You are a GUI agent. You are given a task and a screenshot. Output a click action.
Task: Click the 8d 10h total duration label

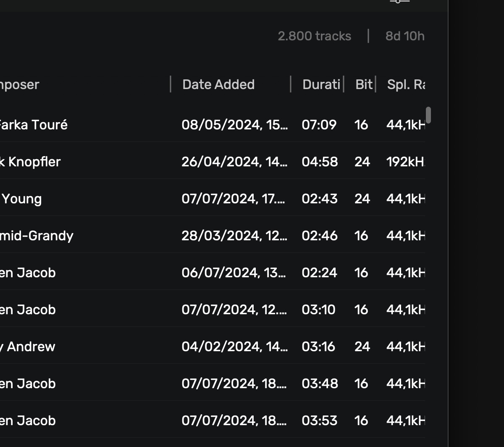[405, 36]
